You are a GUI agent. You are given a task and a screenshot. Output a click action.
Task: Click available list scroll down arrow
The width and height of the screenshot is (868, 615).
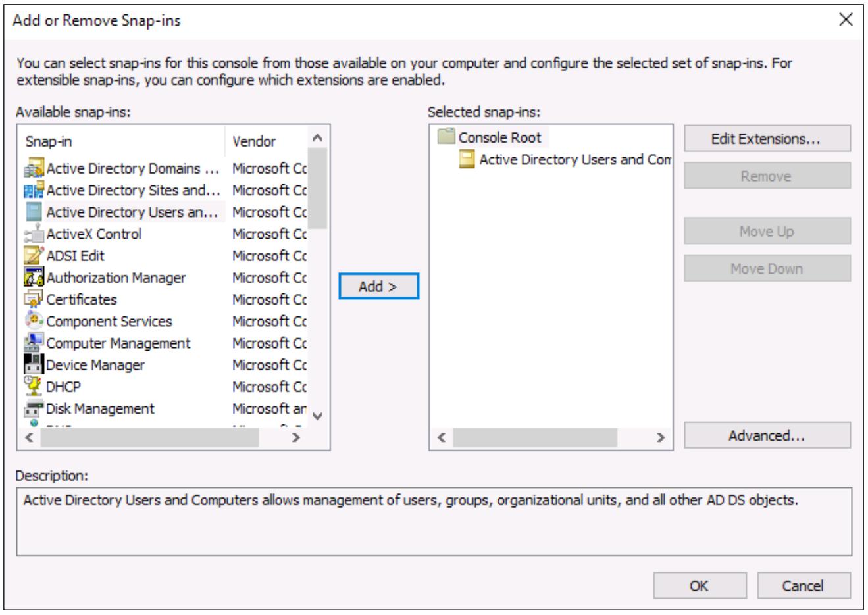click(317, 416)
